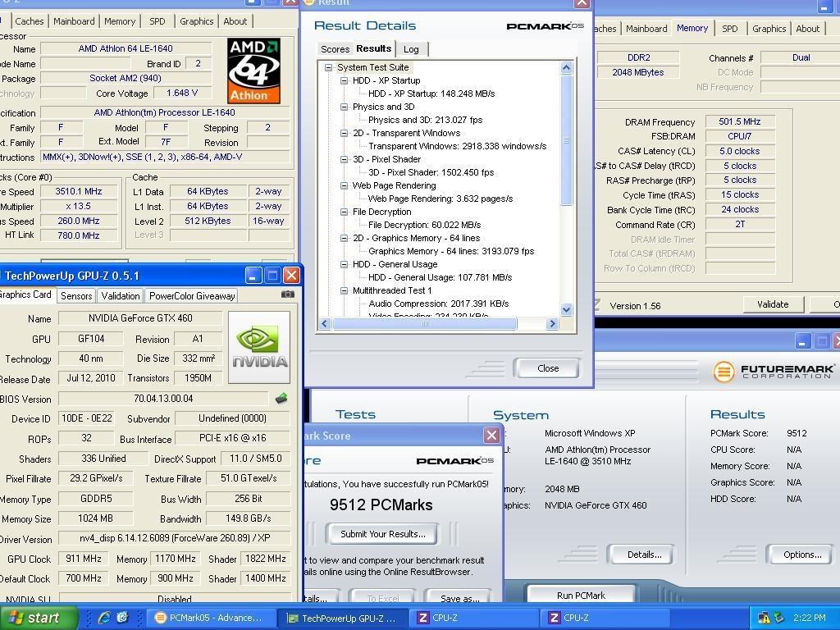Click DRAM Frequency value 501.5 MHz

click(x=739, y=121)
